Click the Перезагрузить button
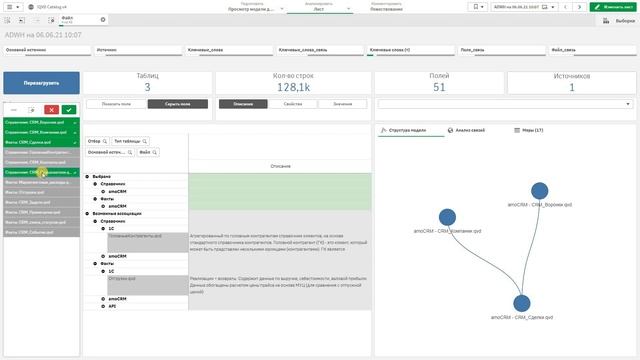The width and height of the screenshot is (640, 360). point(41,83)
